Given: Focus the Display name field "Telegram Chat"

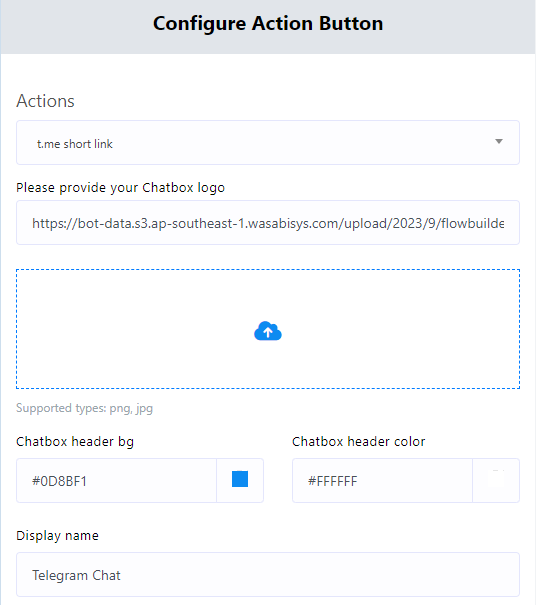Looking at the screenshot, I should [268, 575].
